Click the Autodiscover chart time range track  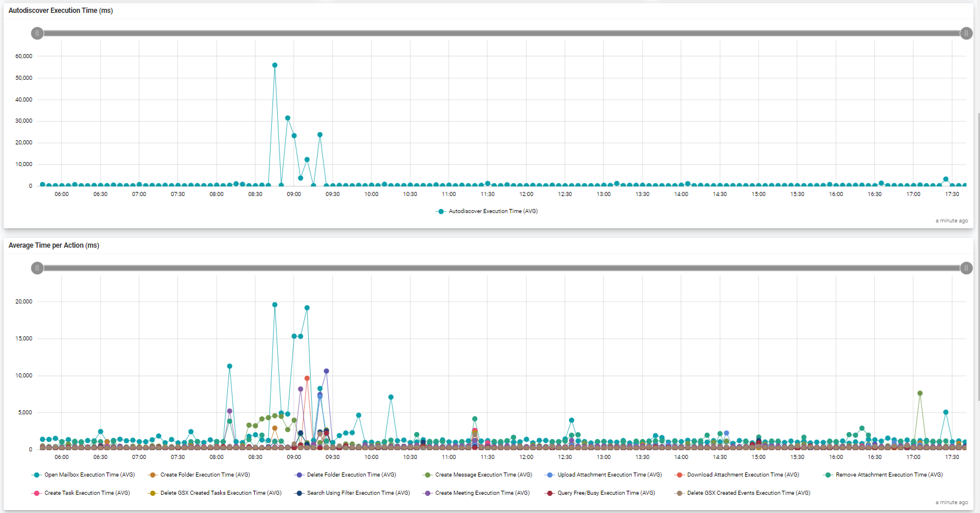pos(501,33)
